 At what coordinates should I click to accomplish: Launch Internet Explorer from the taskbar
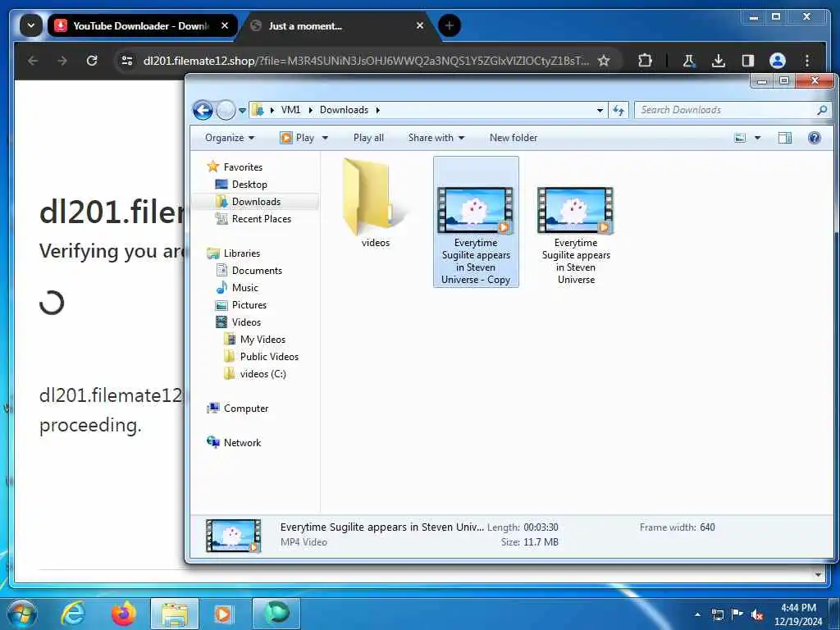72,614
